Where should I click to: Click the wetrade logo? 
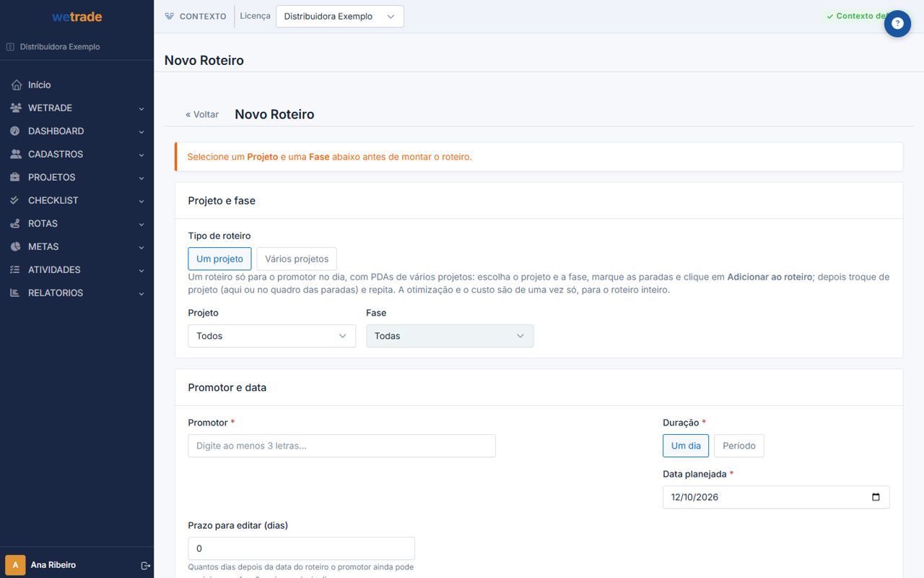coord(77,17)
